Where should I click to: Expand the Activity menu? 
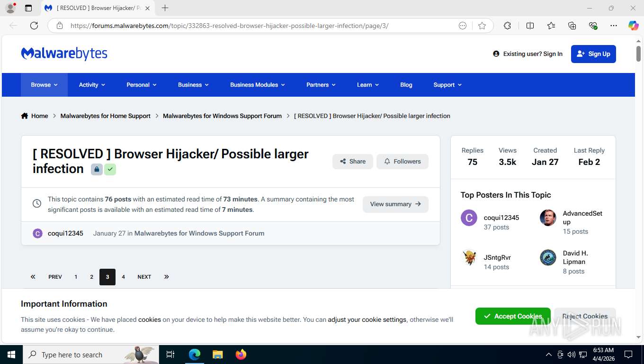pos(92,85)
